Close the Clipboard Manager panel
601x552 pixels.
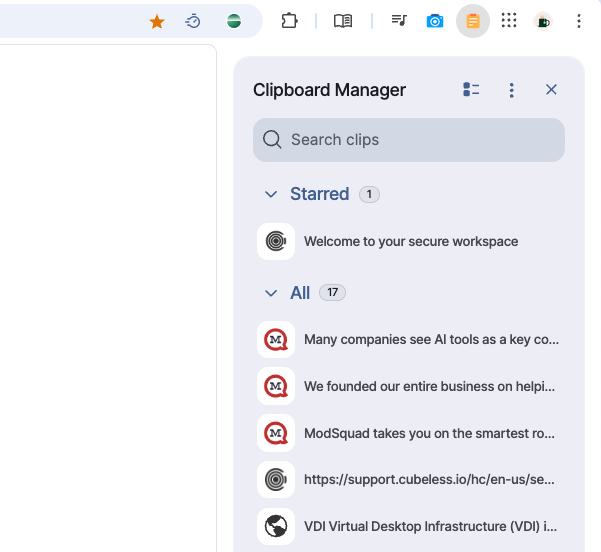point(551,90)
